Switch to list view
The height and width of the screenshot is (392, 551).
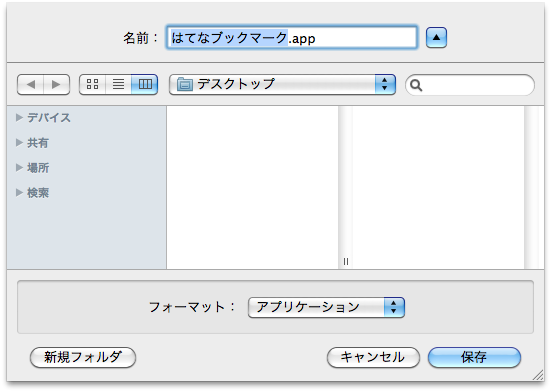tap(118, 84)
